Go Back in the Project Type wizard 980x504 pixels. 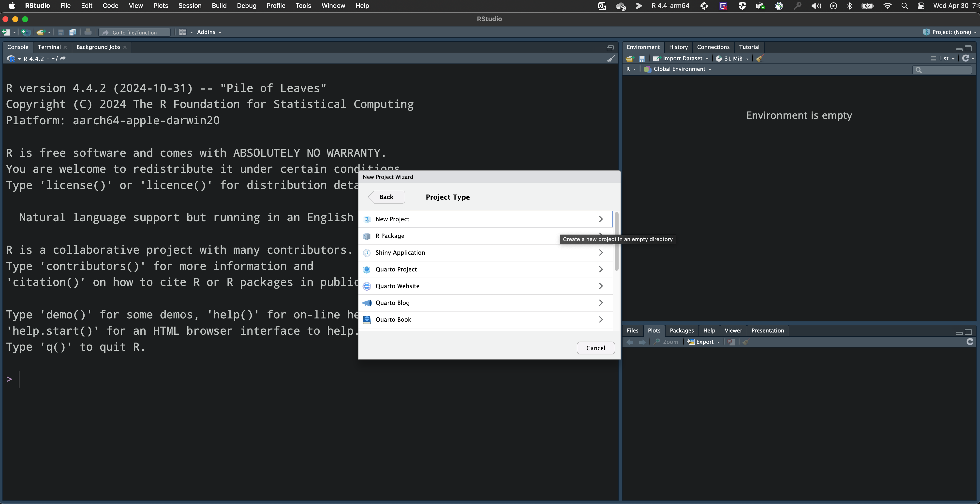(386, 197)
